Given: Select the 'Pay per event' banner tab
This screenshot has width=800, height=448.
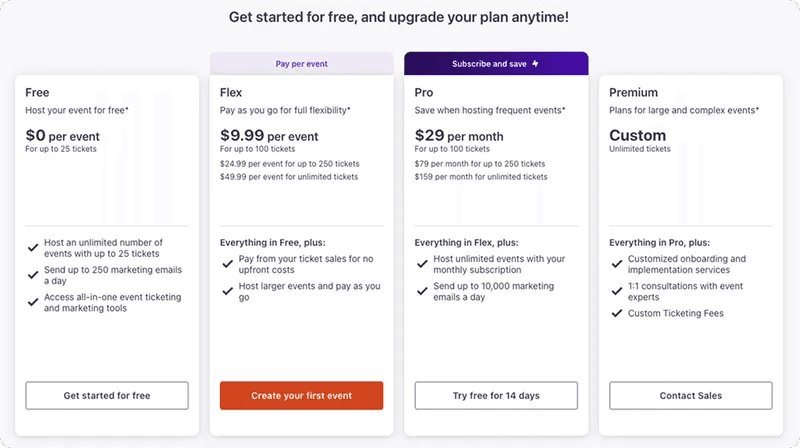Looking at the screenshot, I should pos(301,64).
